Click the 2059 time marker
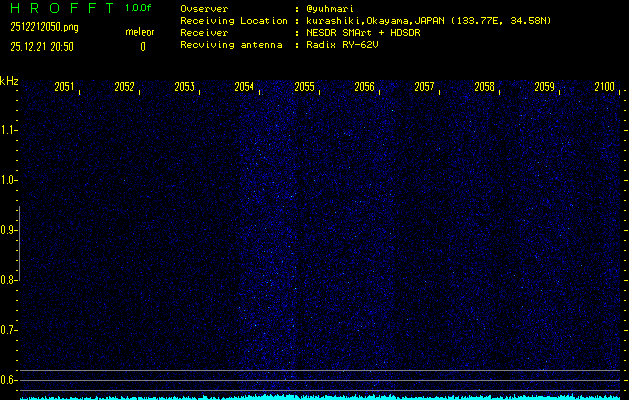The image size is (629, 400). tap(545, 87)
